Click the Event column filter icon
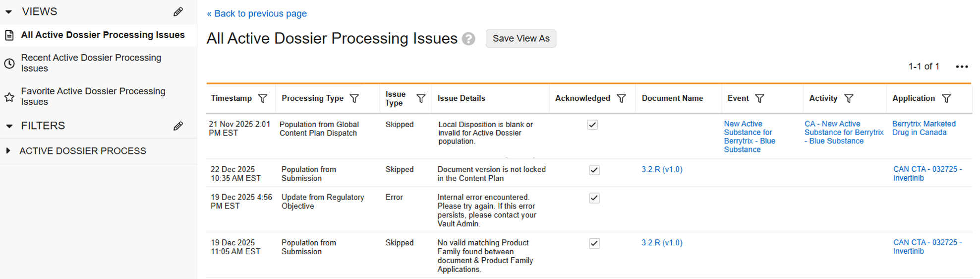980x279 pixels. tap(759, 98)
